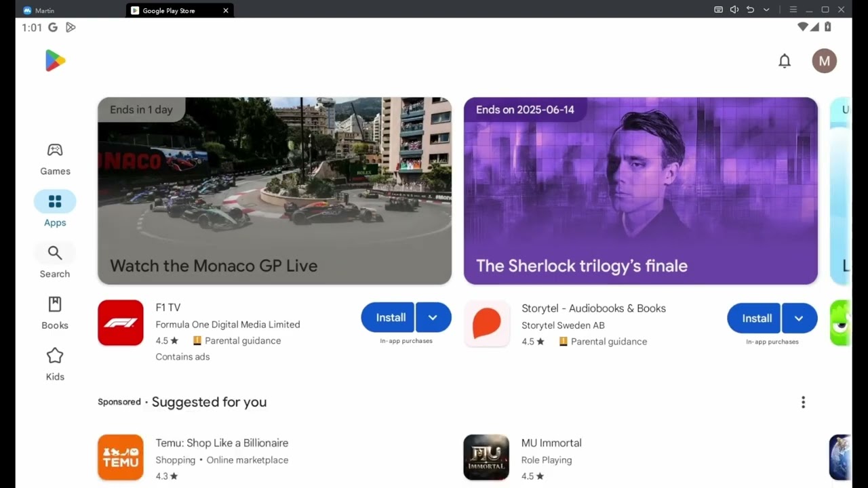
Task: Click "Parental guidance" under F1 TV
Action: coord(243,341)
